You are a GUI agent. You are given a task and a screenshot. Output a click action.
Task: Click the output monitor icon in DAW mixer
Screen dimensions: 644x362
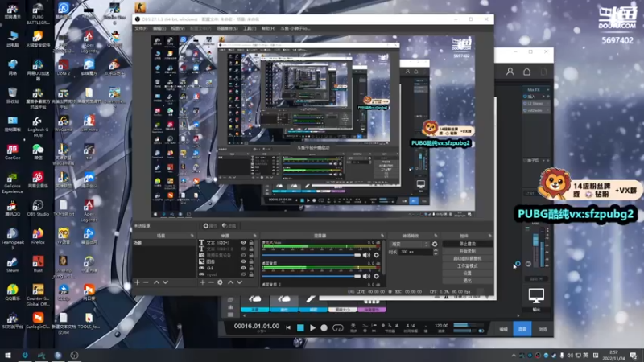click(536, 295)
